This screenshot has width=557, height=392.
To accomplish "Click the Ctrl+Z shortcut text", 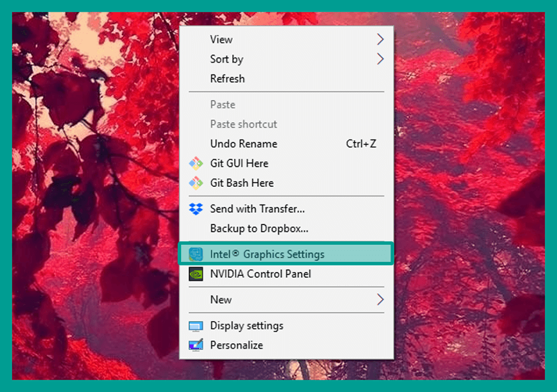I will (361, 144).
